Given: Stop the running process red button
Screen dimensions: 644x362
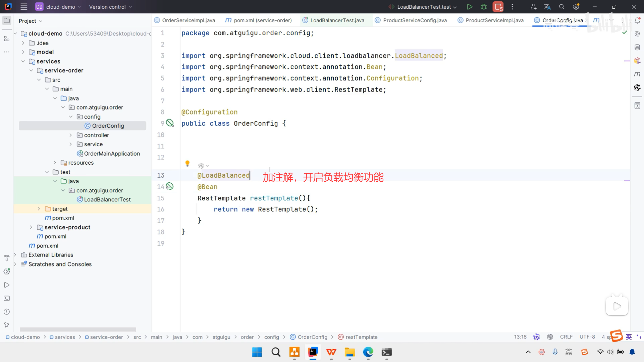Looking at the screenshot, I should coord(498,7).
